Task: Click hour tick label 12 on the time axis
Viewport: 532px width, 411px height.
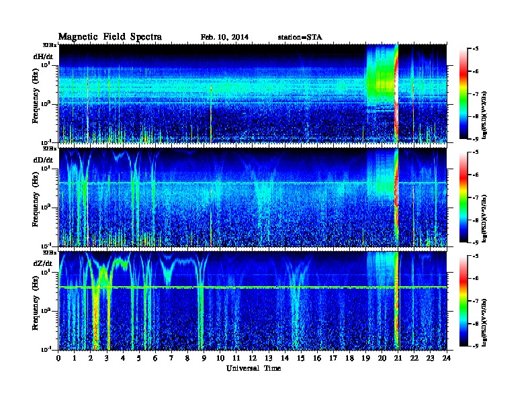Action: (x=253, y=358)
